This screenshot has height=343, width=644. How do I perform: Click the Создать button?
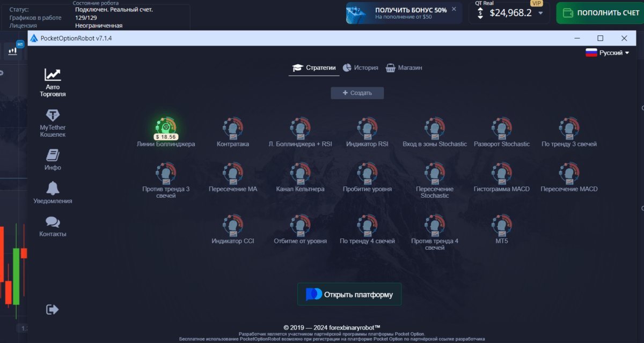pyautogui.click(x=357, y=93)
